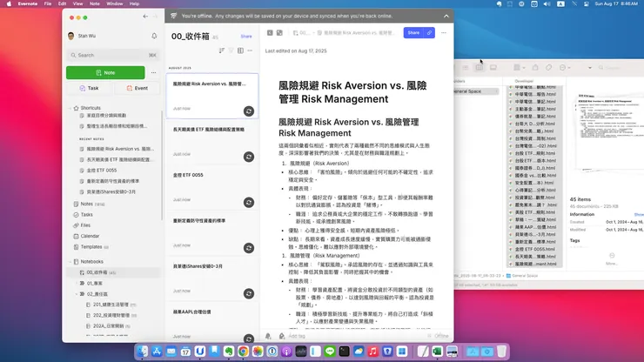This screenshot has width=644, height=362.
Task: Open the Help menu
Action: pos(134,3)
